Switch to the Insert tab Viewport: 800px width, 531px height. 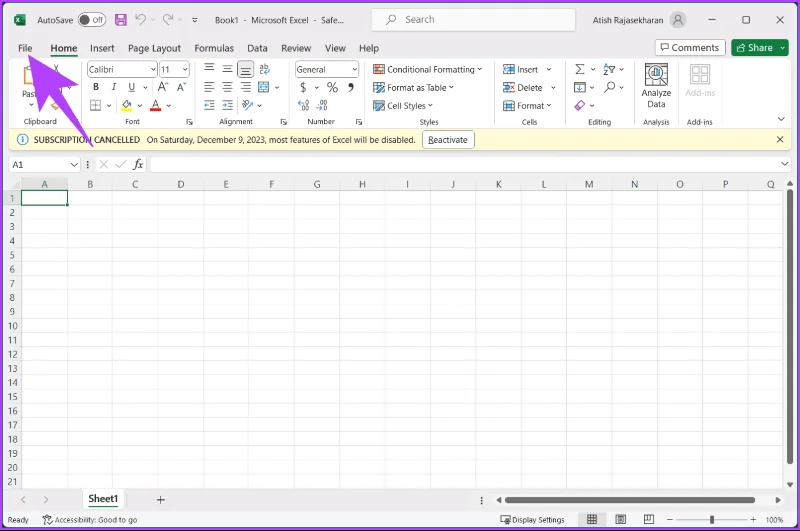(102, 48)
